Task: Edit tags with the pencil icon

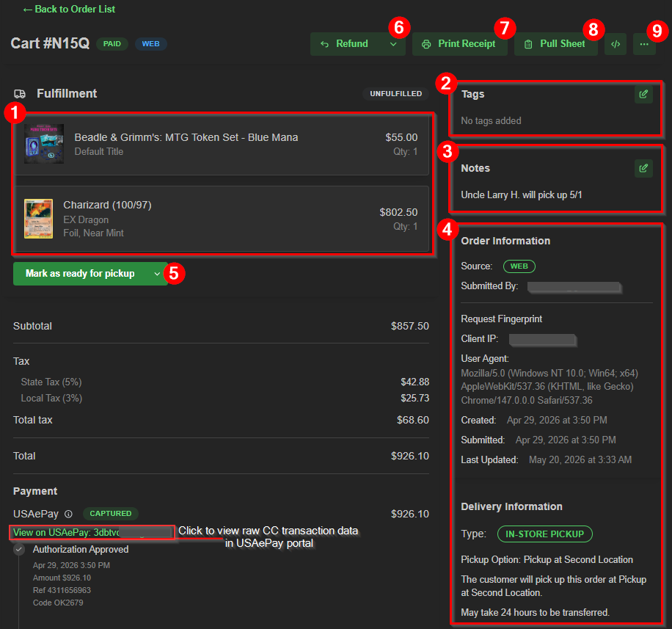Action: pyautogui.click(x=643, y=95)
